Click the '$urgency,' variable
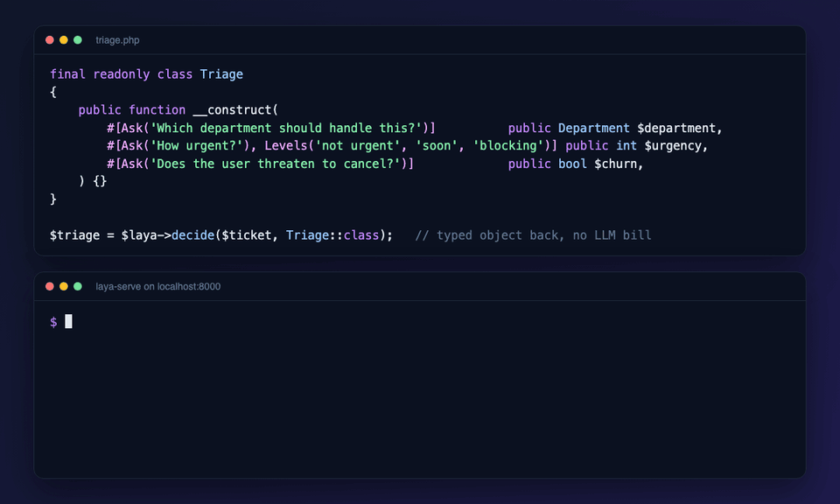The height and width of the screenshot is (504, 840). (676, 145)
